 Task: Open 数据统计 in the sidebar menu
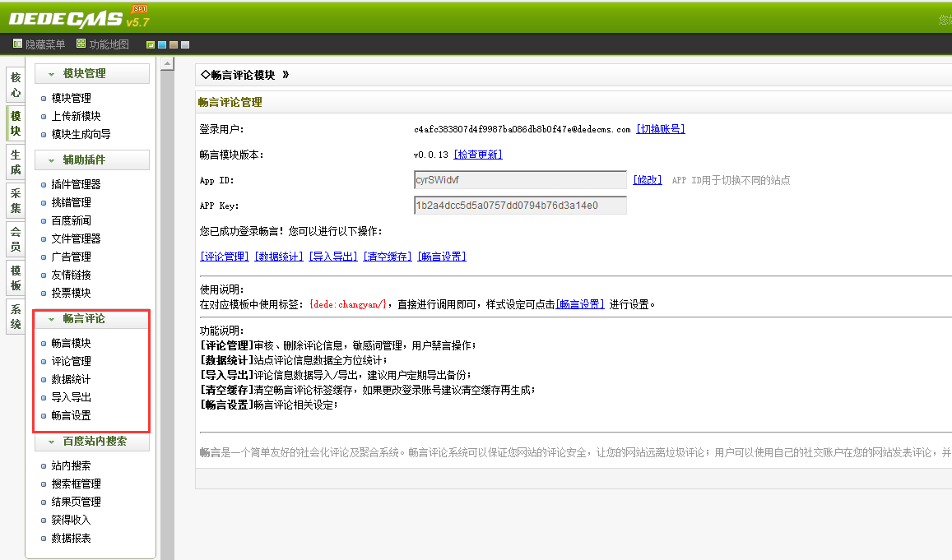tap(71, 379)
